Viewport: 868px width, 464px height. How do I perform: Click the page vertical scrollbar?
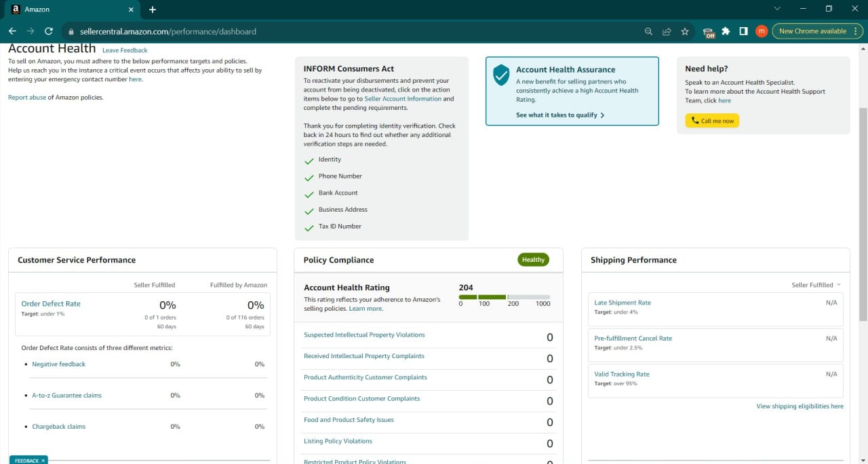coord(863,214)
